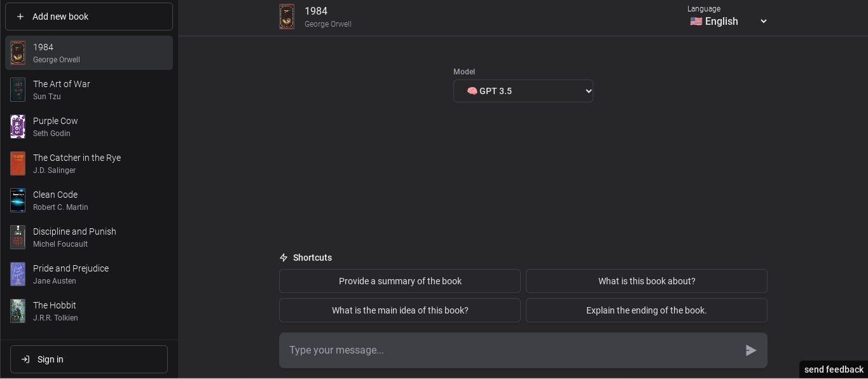Click the send feedback button
The height and width of the screenshot is (379, 868).
click(x=833, y=369)
